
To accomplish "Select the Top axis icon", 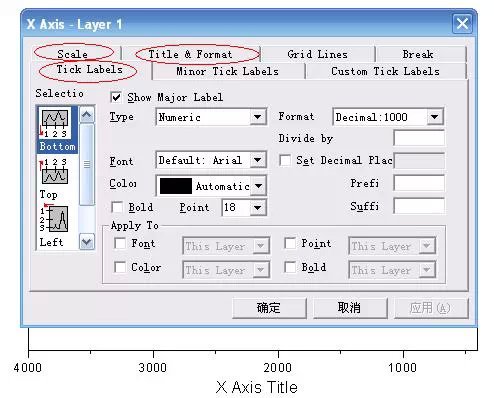I will click(55, 172).
